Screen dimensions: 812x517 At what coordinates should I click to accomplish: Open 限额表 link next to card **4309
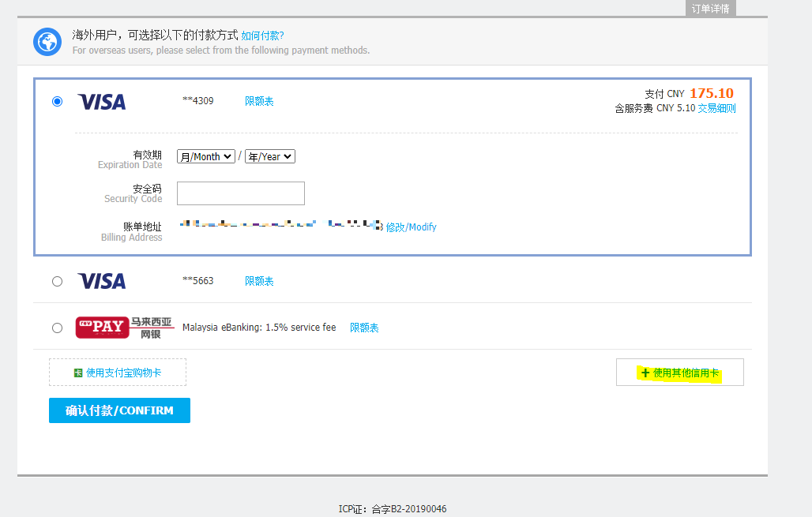point(259,101)
